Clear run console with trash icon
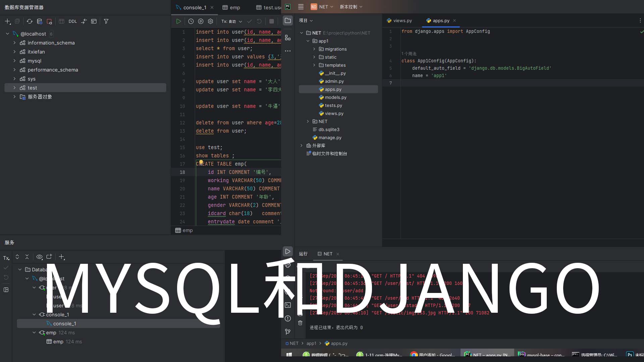This screenshot has width=644, height=362. pos(300,323)
